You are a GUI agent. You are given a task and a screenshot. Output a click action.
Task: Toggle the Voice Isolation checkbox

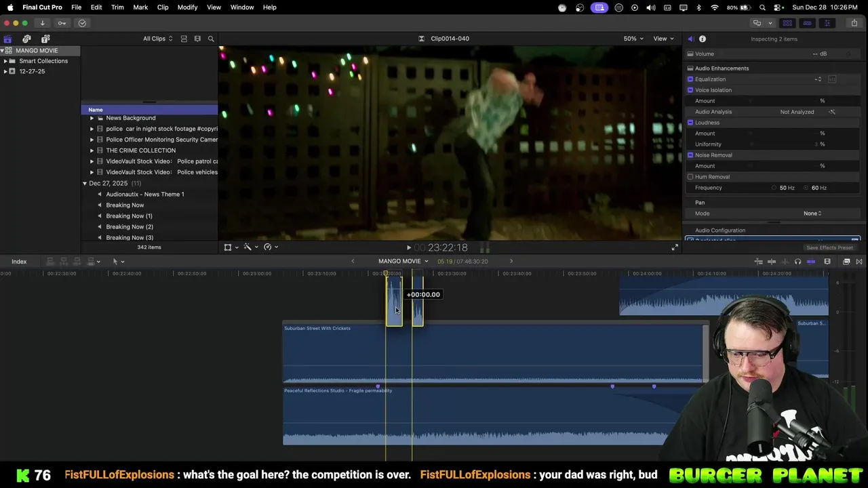(x=690, y=90)
